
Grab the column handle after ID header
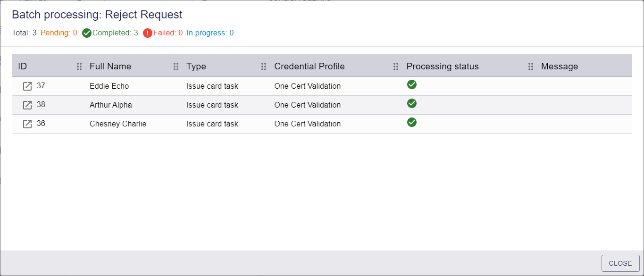click(x=79, y=67)
